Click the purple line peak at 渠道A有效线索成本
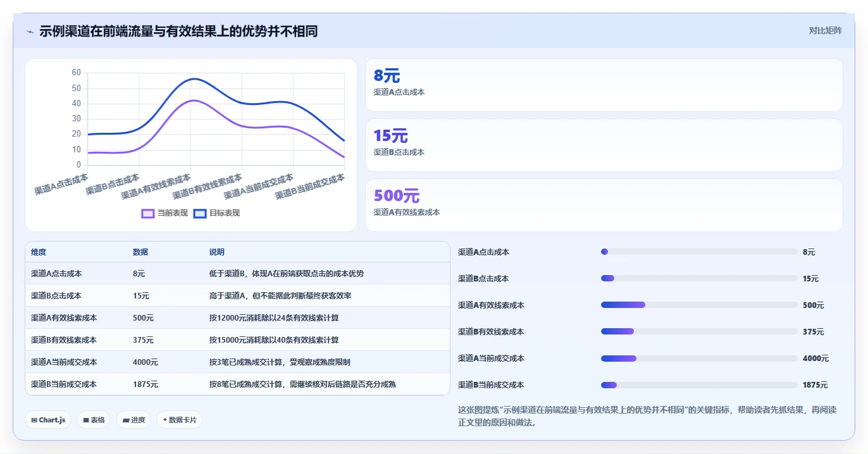This screenshot has height=454, width=868. point(192,101)
